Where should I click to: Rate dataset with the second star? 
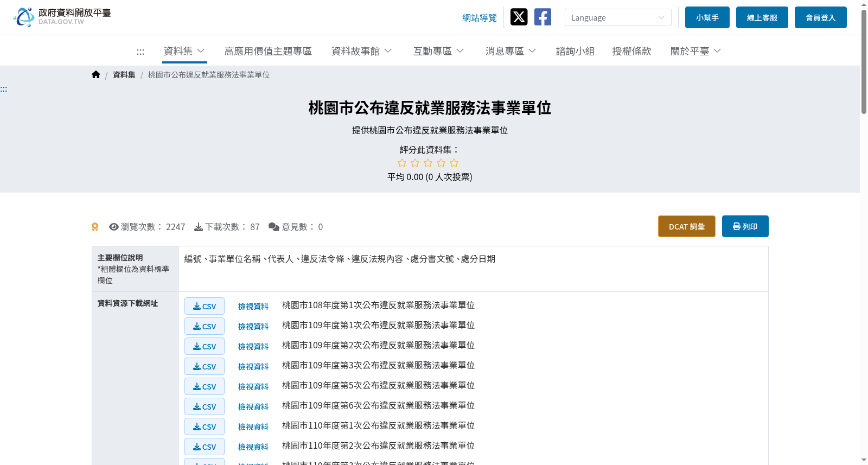(x=415, y=163)
